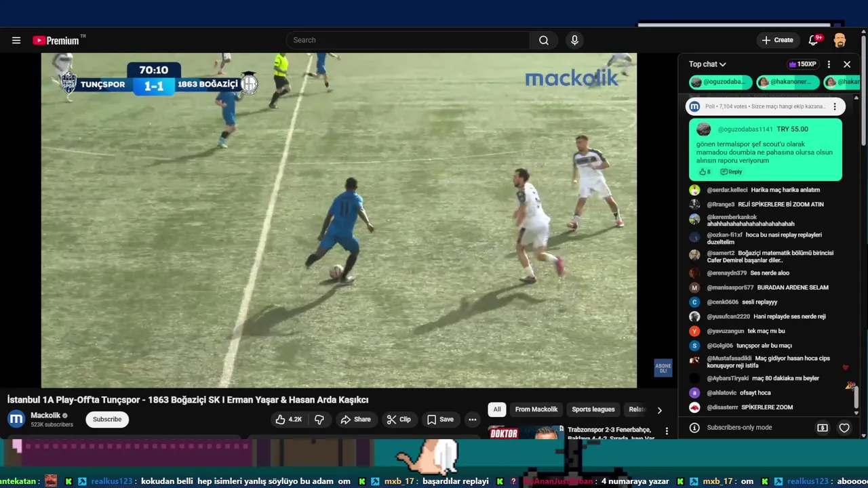
Task: Click the video title text
Action: [188, 400]
